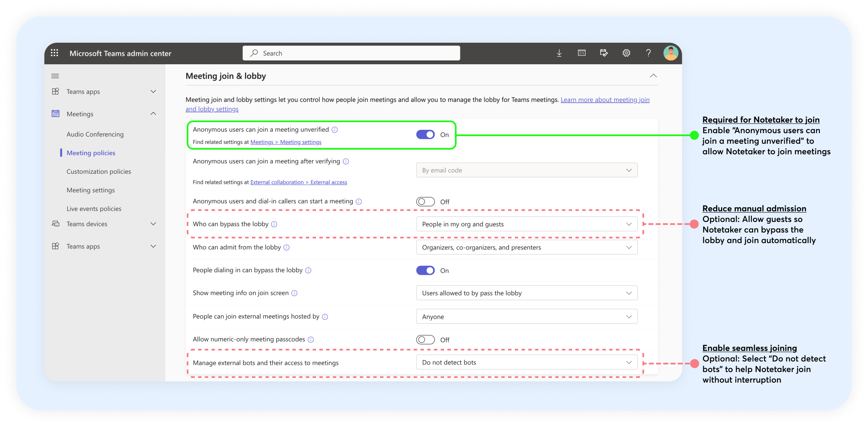Viewport: 868px width, 427px height.
Task: Click the download icon in top bar
Action: click(559, 53)
